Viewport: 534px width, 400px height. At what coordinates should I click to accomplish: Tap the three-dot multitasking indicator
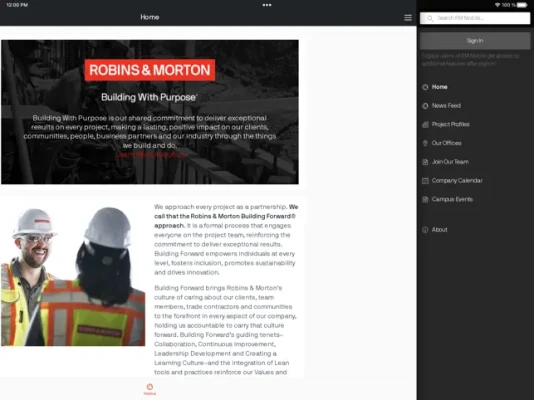click(x=267, y=5)
